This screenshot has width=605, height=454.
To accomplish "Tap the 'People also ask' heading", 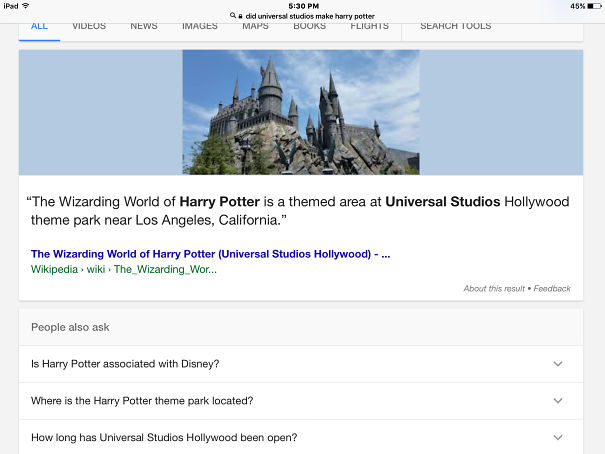I will pyautogui.click(x=70, y=327).
